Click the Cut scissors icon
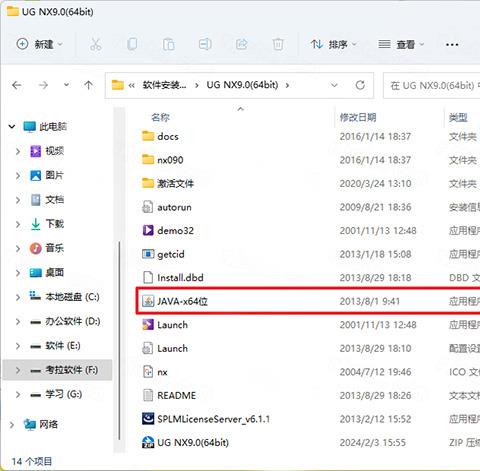The image size is (480, 471). point(96,44)
